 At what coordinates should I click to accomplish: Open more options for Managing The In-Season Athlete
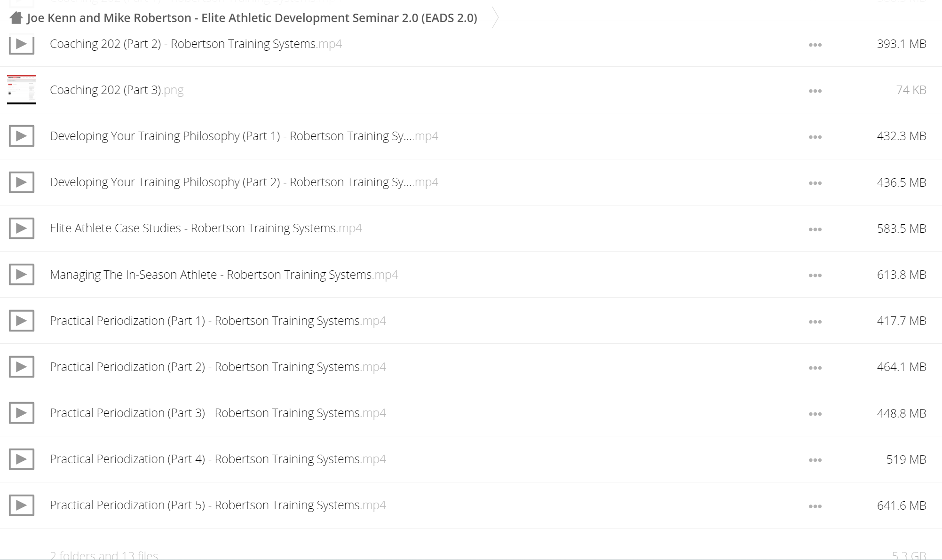[815, 276]
